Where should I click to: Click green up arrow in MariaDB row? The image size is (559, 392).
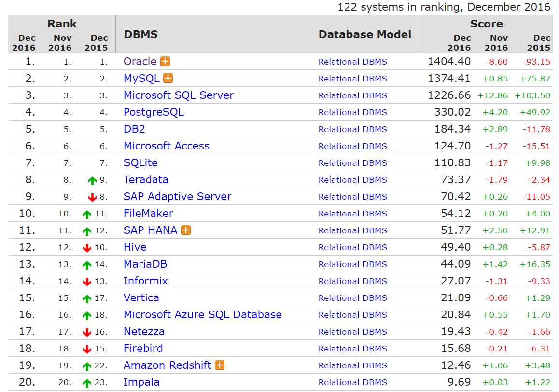pos(87,265)
